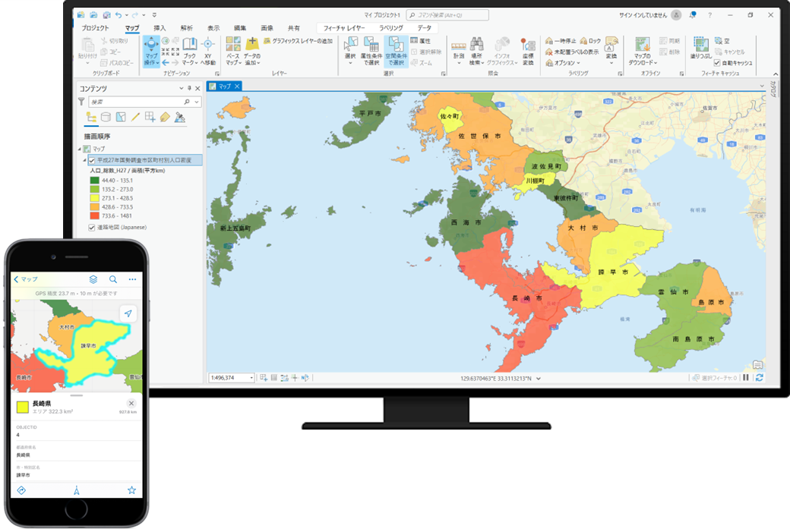The width and height of the screenshot is (790, 532).
Task: Click the red 733.6 - 1481 color swatch
Action: 93,215
